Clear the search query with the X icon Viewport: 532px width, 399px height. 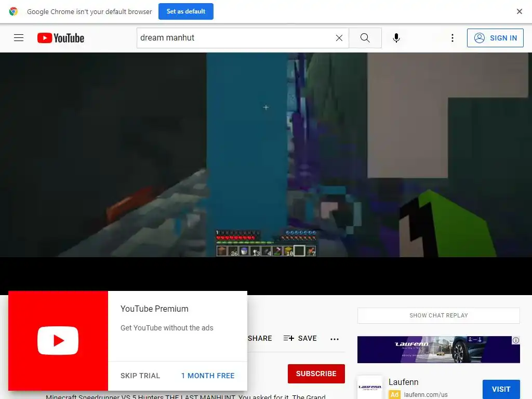[x=339, y=38]
